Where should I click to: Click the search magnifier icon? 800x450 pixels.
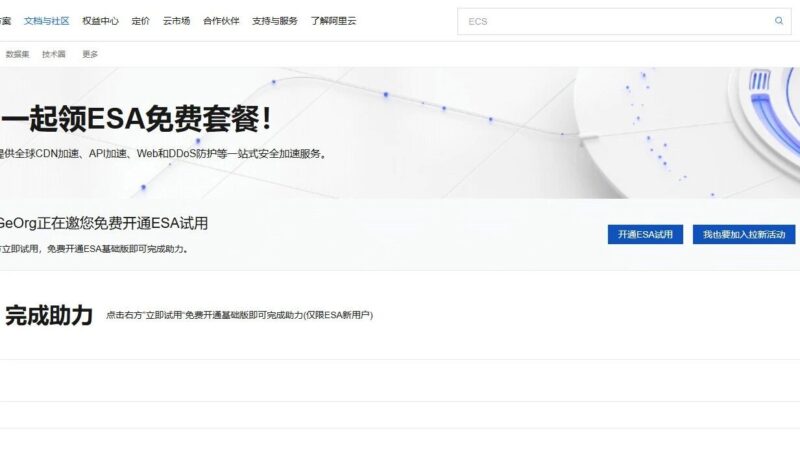point(779,21)
